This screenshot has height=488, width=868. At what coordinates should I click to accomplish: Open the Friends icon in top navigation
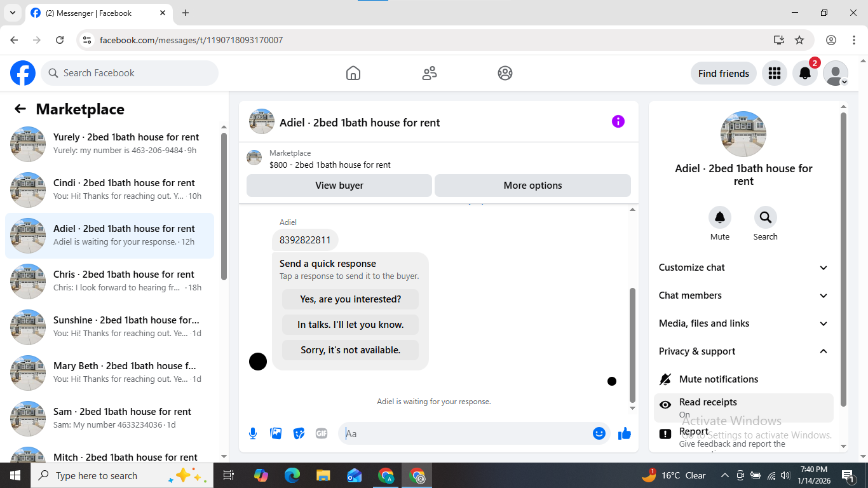430,73
